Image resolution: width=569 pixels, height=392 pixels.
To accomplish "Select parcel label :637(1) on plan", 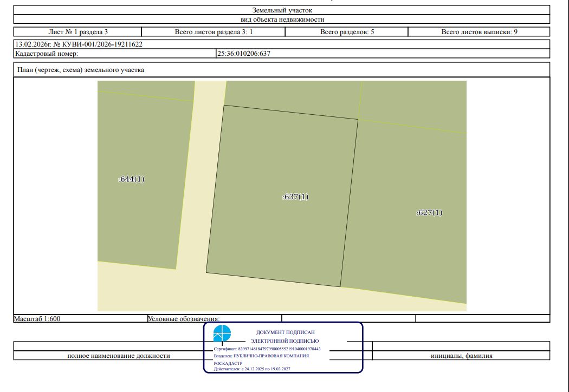I will click(295, 197).
